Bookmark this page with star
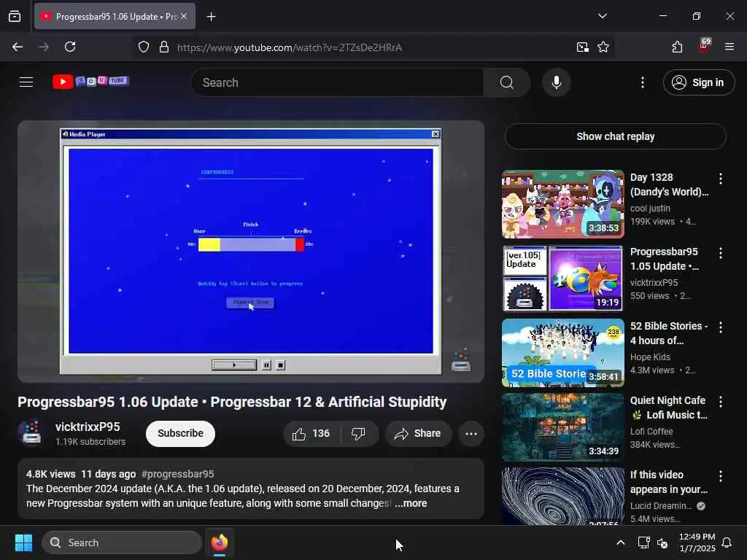 coord(603,47)
